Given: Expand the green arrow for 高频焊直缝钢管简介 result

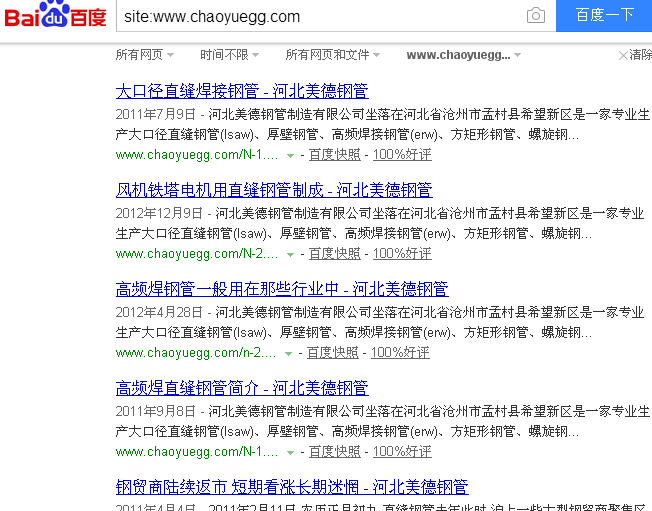Looking at the screenshot, I should 290,453.
